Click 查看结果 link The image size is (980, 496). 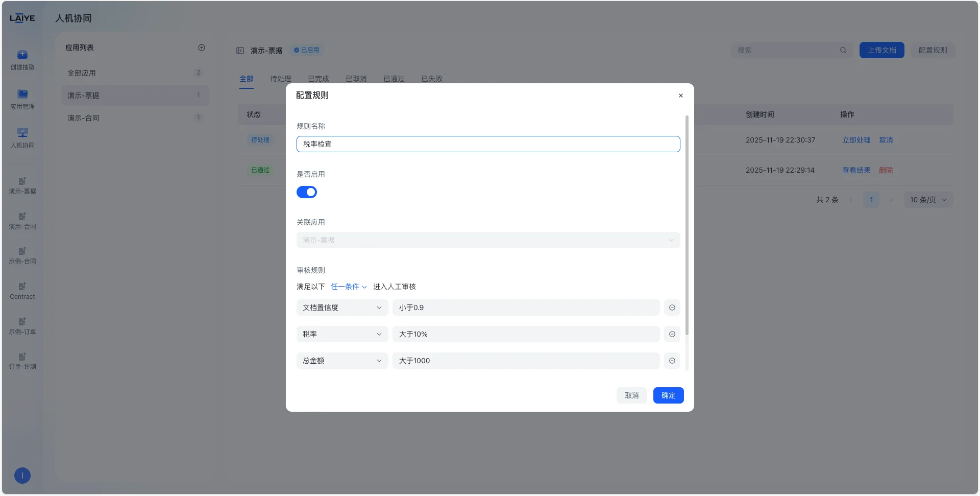pyautogui.click(x=856, y=170)
